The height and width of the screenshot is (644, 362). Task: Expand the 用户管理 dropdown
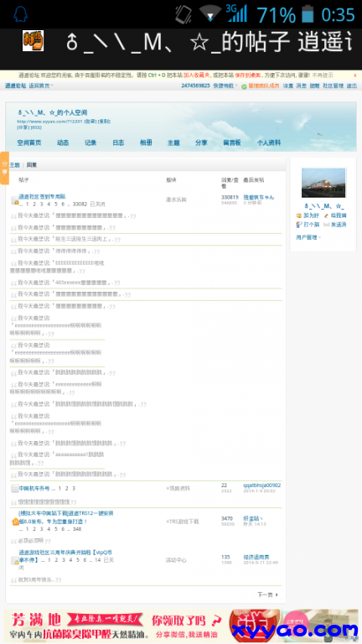pyautogui.click(x=308, y=237)
